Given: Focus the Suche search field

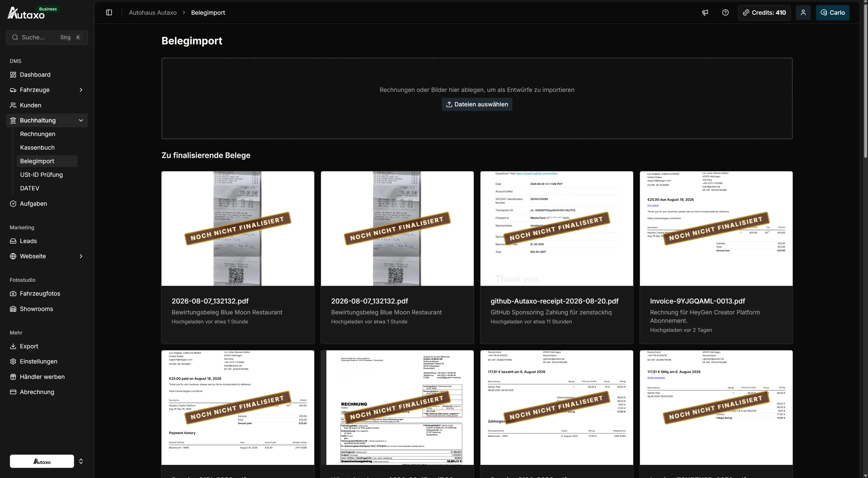Looking at the screenshot, I should tap(47, 37).
